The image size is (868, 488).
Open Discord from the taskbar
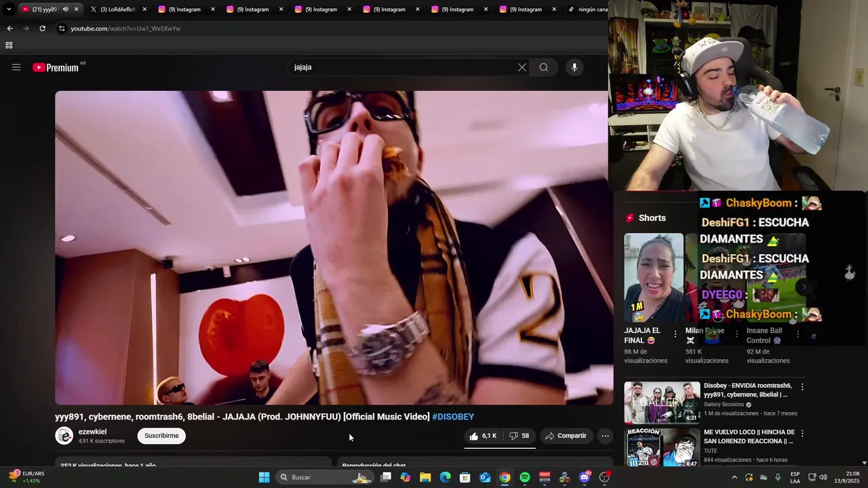click(585, 477)
